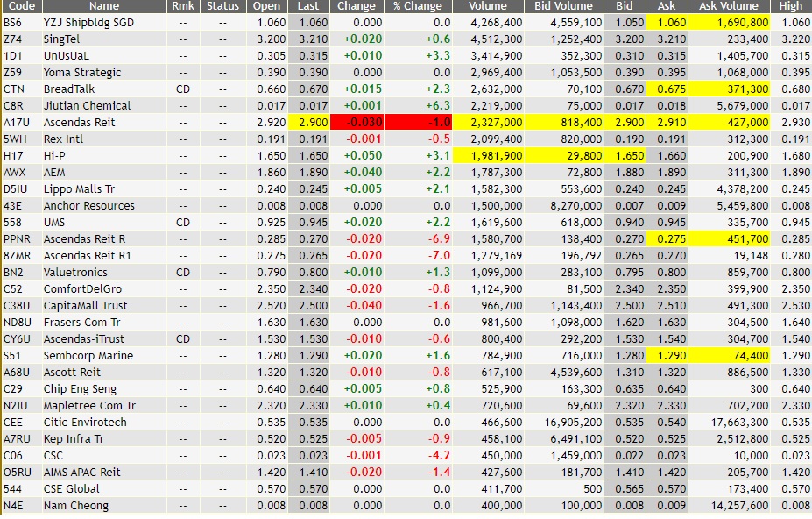Click the stock code C06

click(13, 456)
